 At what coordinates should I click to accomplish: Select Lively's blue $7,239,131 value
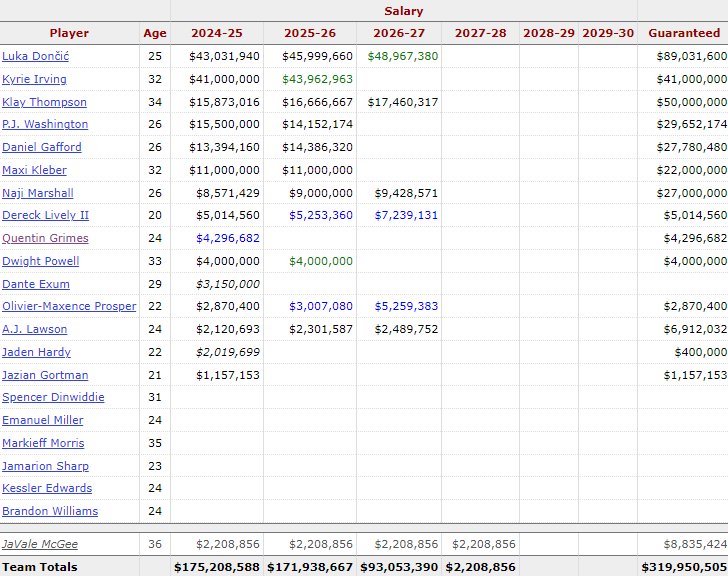coord(406,215)
